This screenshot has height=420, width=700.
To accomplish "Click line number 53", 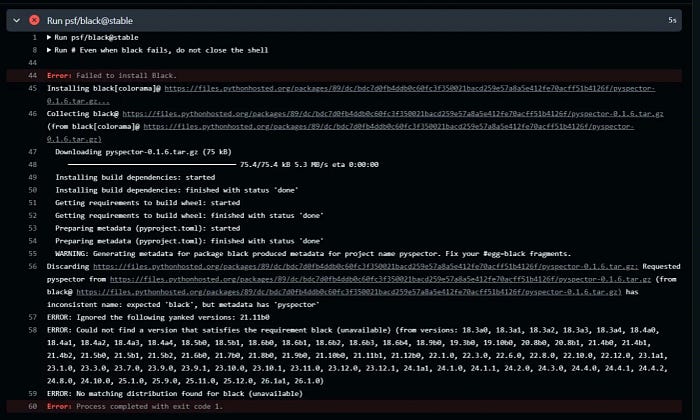I will coord(33,228).
